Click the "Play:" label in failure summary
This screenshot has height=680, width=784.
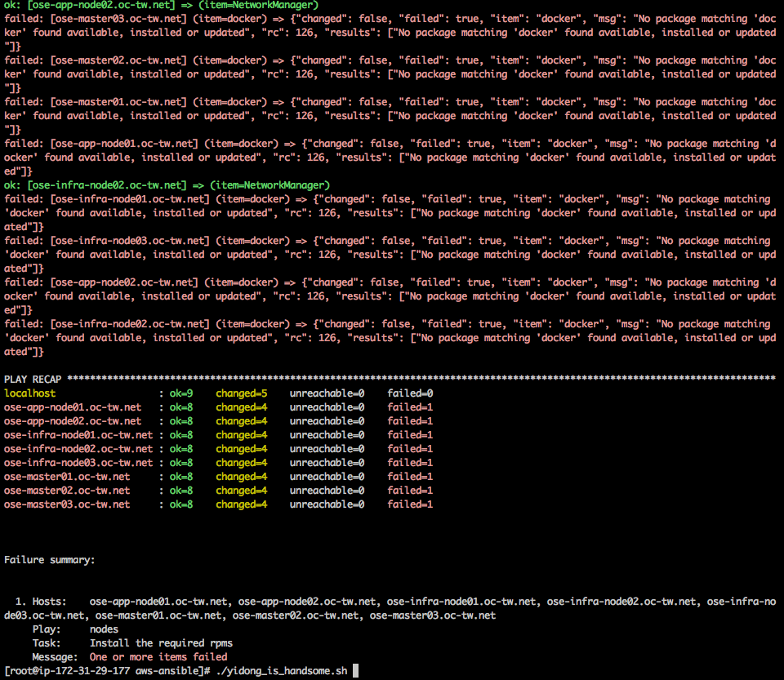47,629
